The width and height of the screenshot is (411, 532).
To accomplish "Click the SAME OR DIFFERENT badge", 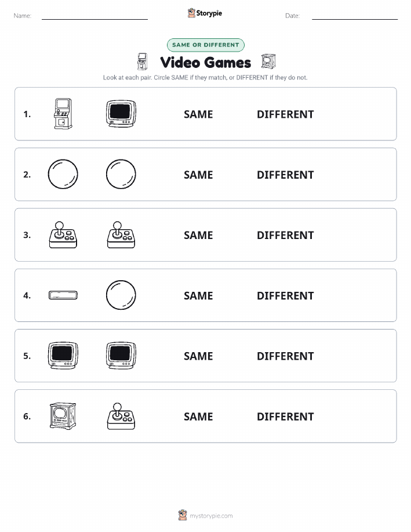I will [x=205, y=45].
